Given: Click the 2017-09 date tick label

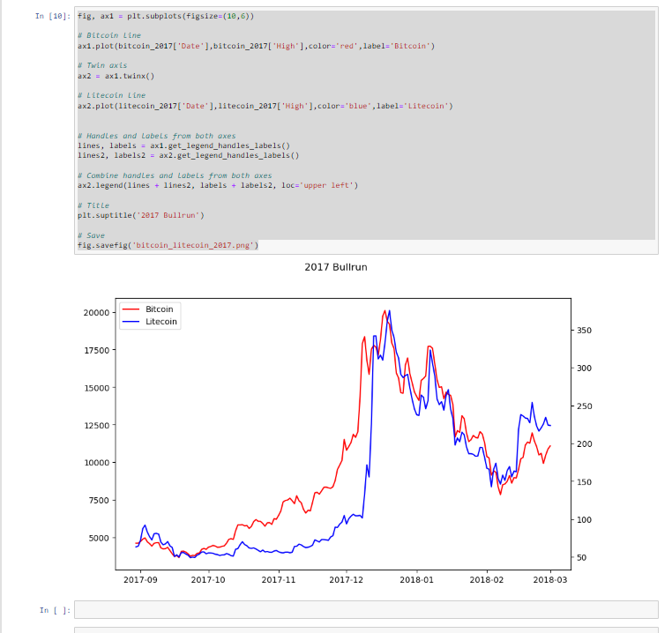Looking at the screenshot, I should coord(140,580).
